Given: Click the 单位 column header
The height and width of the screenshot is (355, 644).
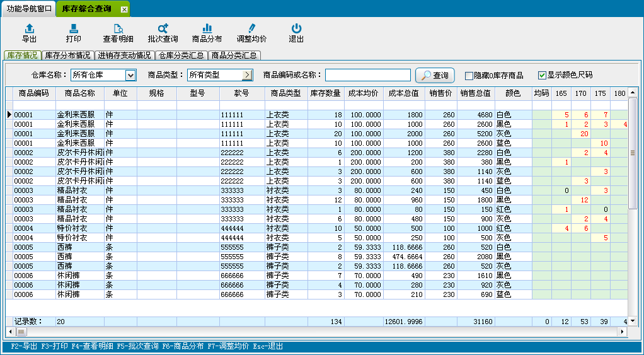Looking at the screenshot, I should point(120,93).
